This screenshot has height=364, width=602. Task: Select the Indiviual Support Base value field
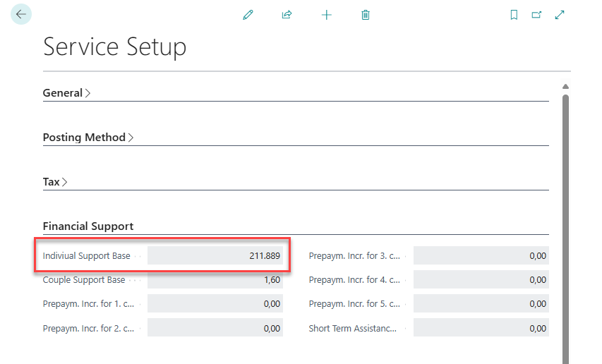(215, 256)
